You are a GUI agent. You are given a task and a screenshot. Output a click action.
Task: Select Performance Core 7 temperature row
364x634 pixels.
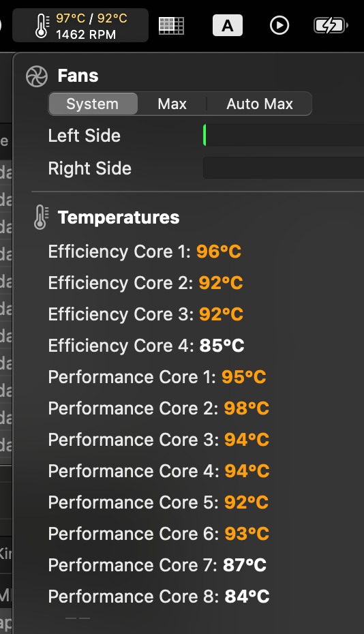tap(157, 565)
